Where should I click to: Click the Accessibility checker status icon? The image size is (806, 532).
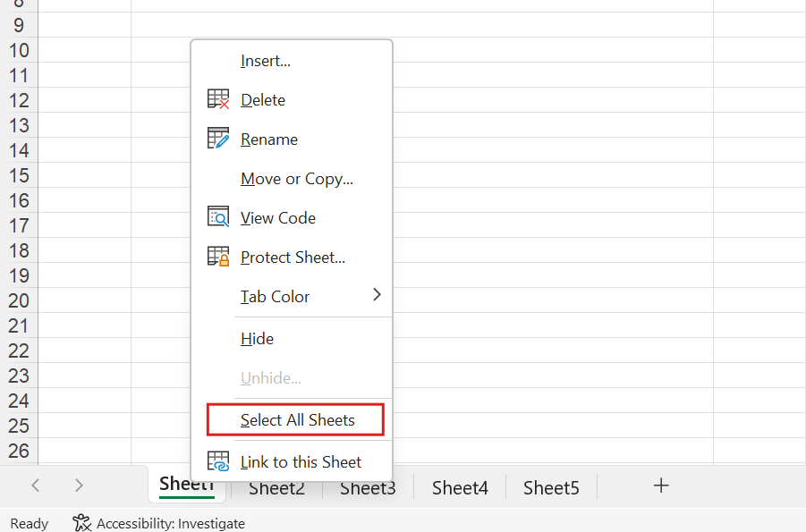click(x=81, y=523)
